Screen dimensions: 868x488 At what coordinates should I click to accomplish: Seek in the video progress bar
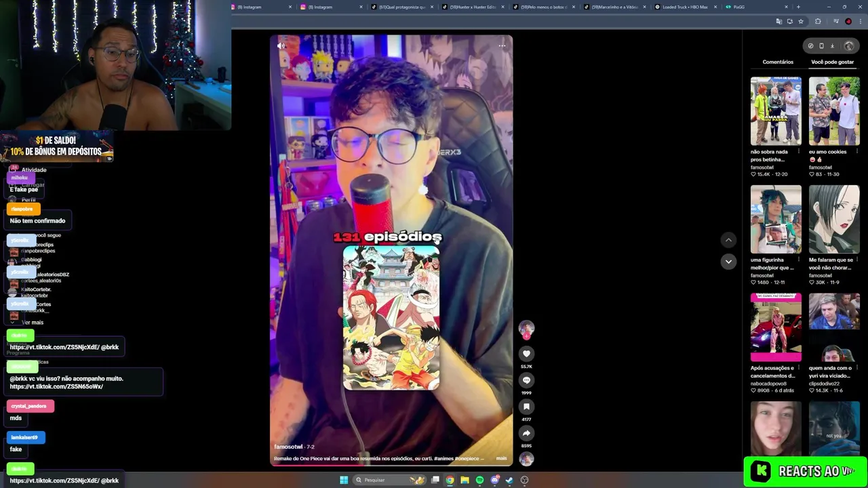click(391, 465)
